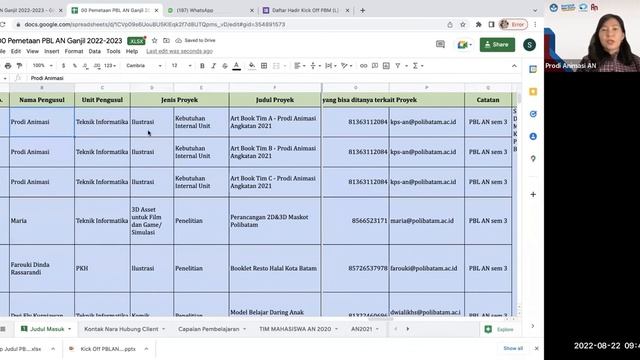Viewport: 640px width, 360px height.
Task: Select cell Booklet Resto Halal Kota Batam
Action: (x=275, y=269)
